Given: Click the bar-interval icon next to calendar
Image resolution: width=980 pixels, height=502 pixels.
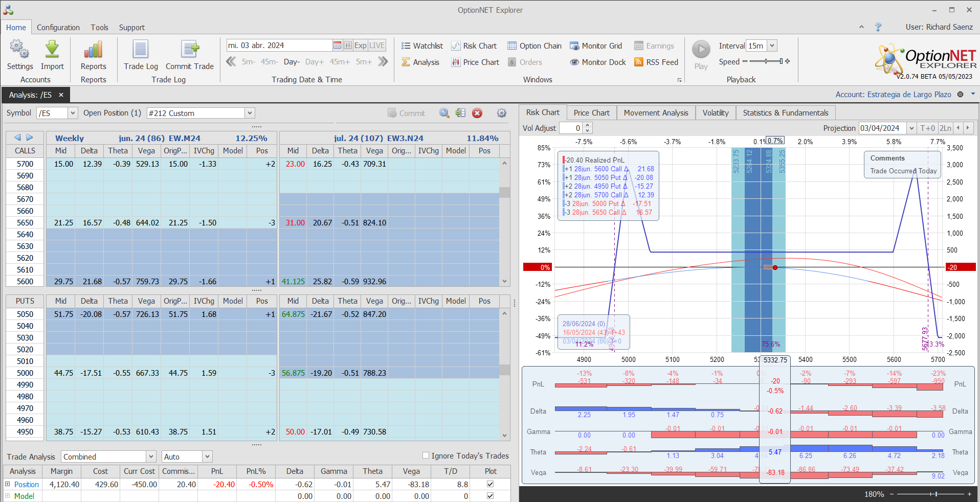Looking at the screenshot, I should [x=348, y=45].
